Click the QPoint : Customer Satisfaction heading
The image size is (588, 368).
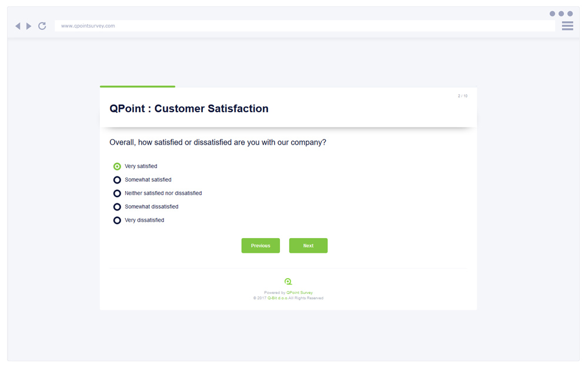tap(189, 109)
